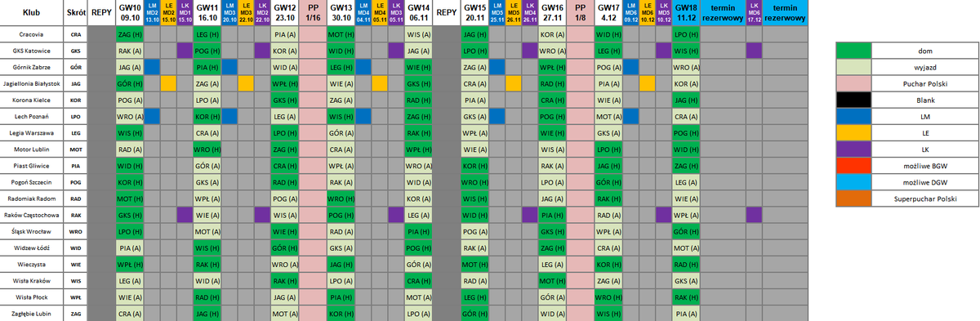Select the 'PP 1/16' column header
Screen dimensions: 980x321
pos(313,13)
